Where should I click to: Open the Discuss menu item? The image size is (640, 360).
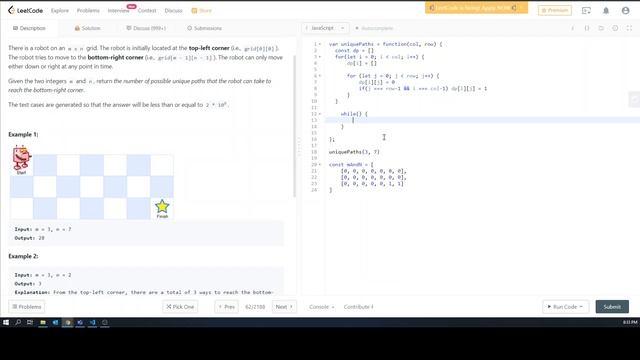[x=173, y=11]
